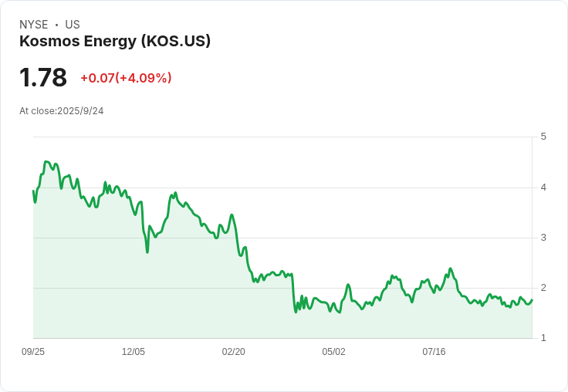568x392 pixels.
Task: Click the y-axis label 1
Action: (543, 338)
